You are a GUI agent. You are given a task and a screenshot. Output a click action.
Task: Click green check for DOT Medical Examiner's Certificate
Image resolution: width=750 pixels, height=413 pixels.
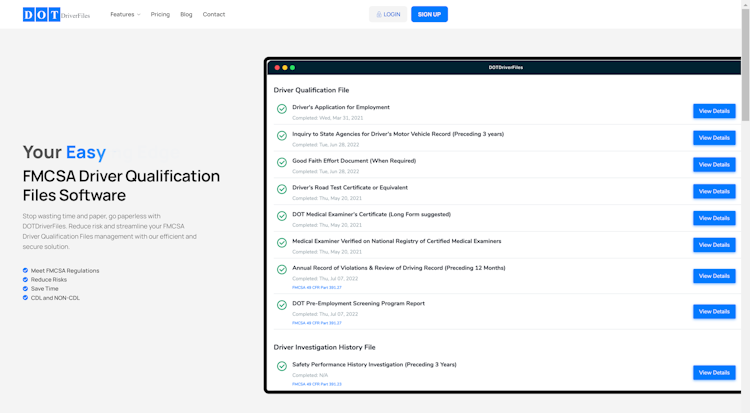[x=282, y=216]
